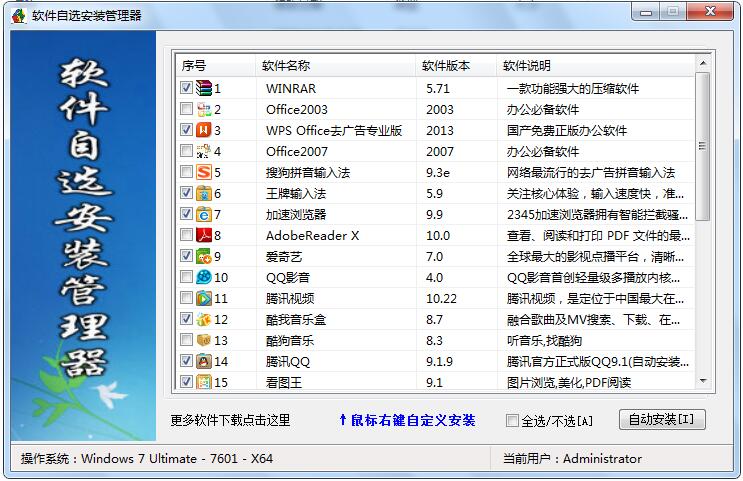Click the Sogou pinyin icon in row 5
743x481 pixels.
(x=204, y=172)
